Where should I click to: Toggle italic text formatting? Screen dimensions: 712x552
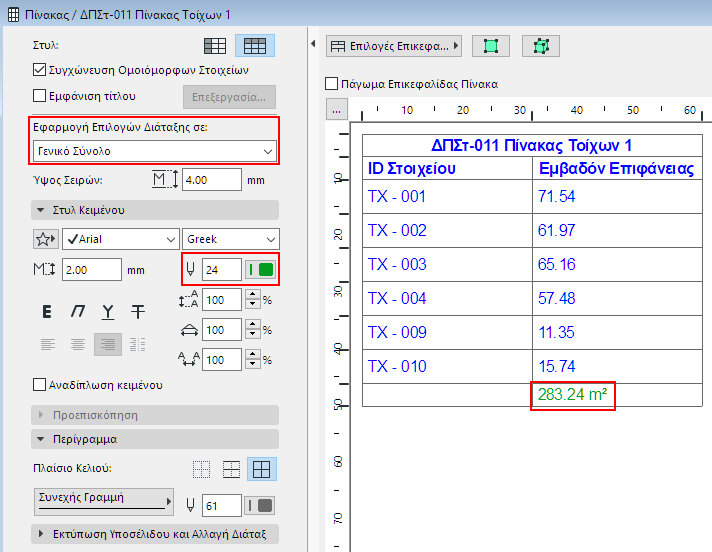coord(78,311)
